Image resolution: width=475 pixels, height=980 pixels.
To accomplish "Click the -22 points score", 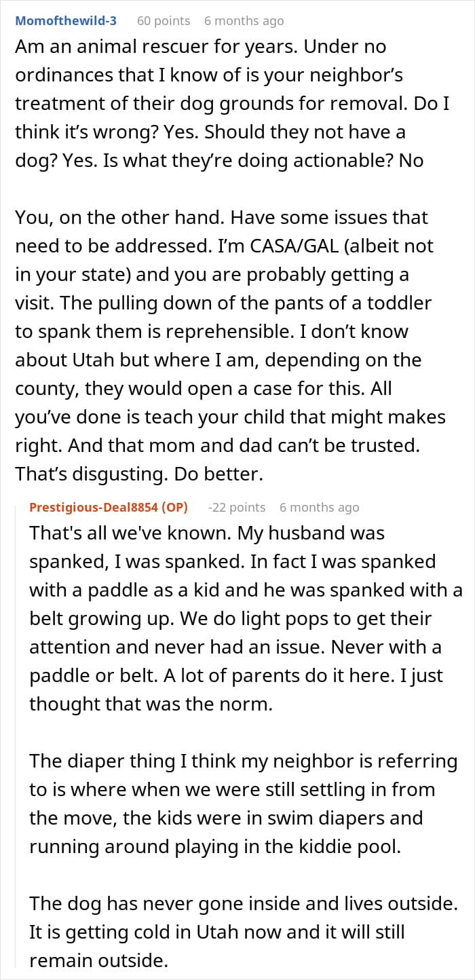I will click(x=237, y=507).
